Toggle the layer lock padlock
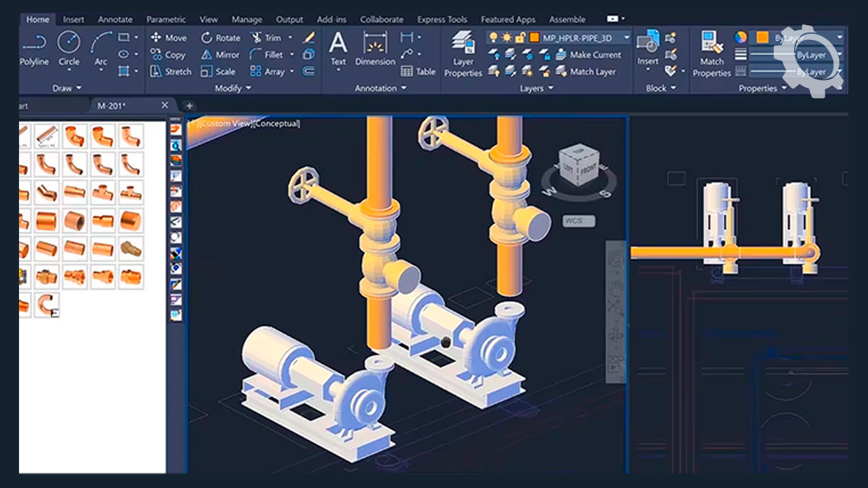Image resolution: width=868 pixels, height=488 pixels. 520,37
